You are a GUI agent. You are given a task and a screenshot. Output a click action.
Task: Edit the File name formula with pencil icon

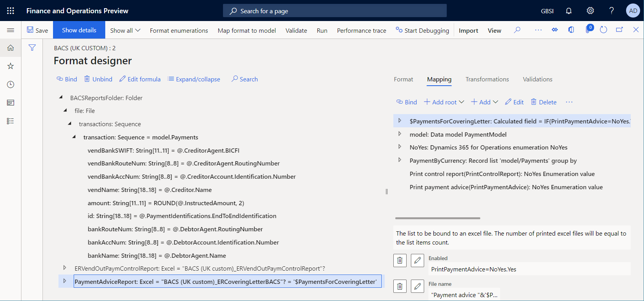(x=418, y=286)
